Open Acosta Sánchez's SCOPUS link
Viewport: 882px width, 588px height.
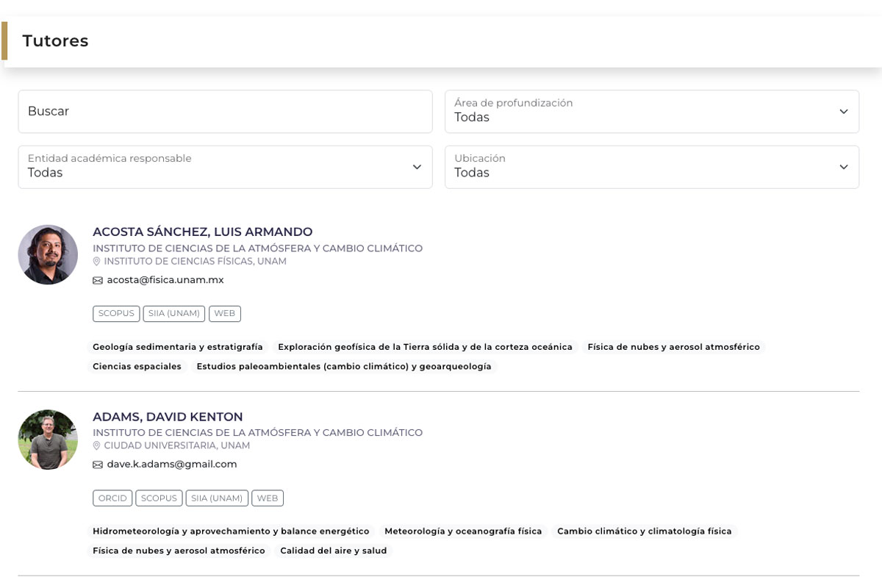116,314
